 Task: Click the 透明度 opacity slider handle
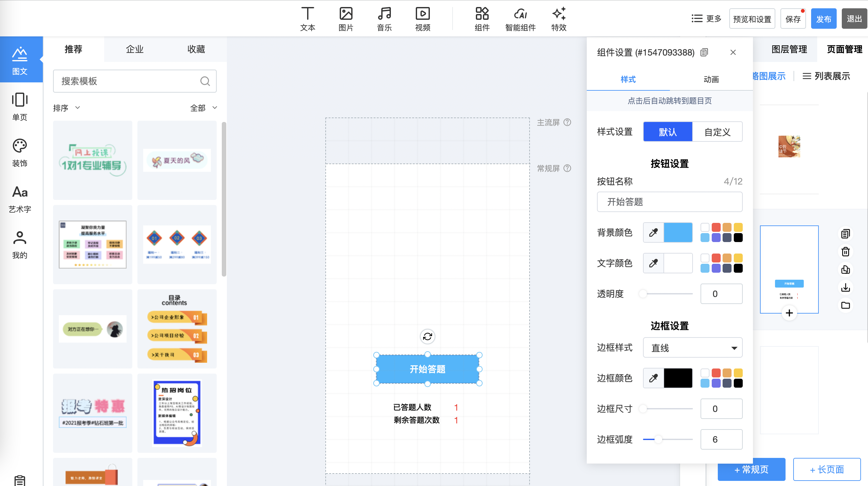643,293
